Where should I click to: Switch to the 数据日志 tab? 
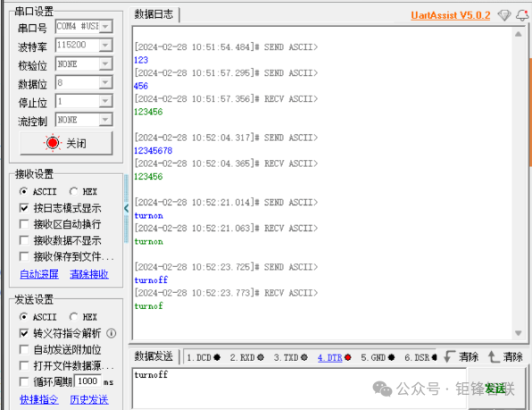(154, 14)
